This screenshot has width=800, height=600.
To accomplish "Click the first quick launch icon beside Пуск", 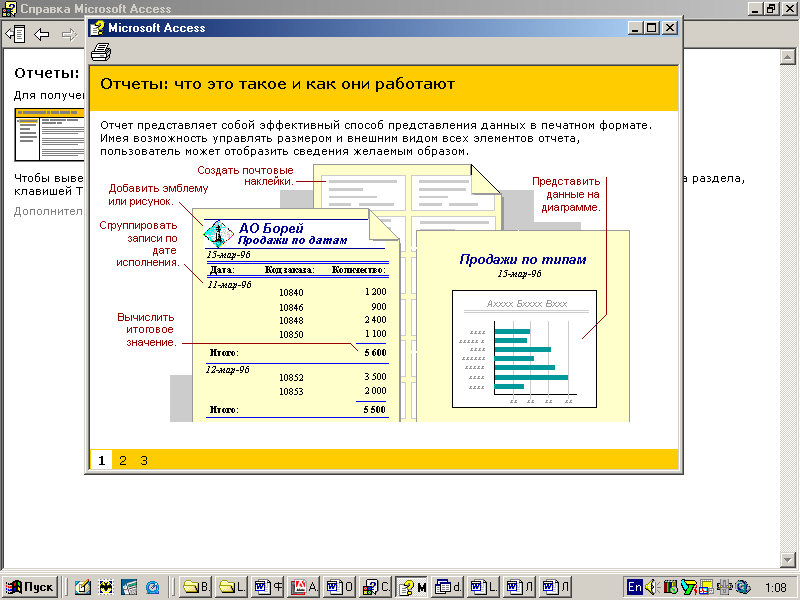I will (x=82, y=587).
